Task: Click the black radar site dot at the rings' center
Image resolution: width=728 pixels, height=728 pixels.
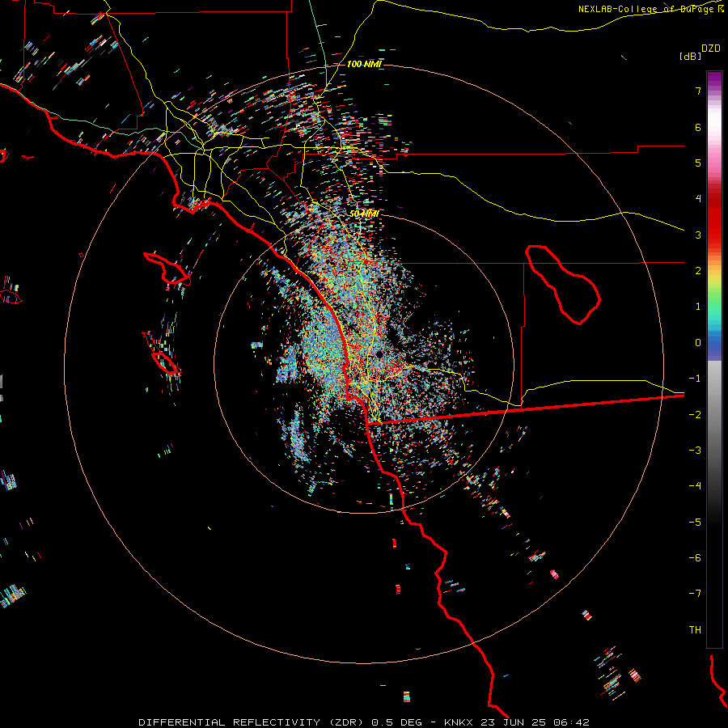Action: coord(379,354)
